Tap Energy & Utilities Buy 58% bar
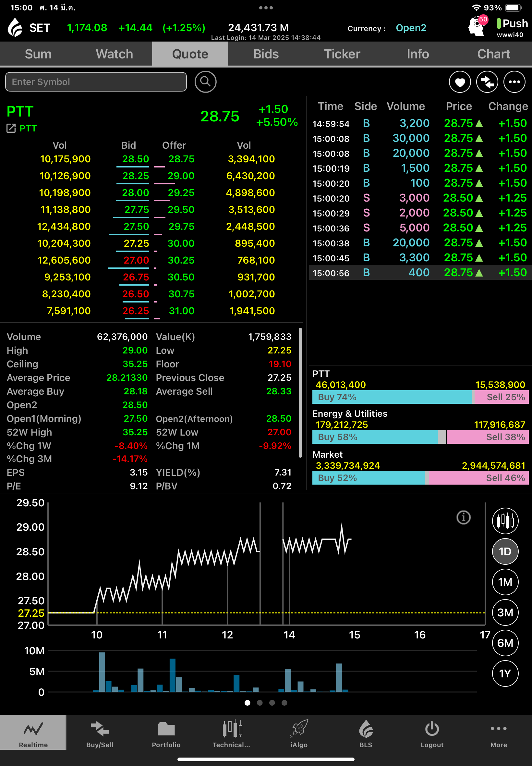This screenshot has height=766, width=532. [x=375, y=437]
